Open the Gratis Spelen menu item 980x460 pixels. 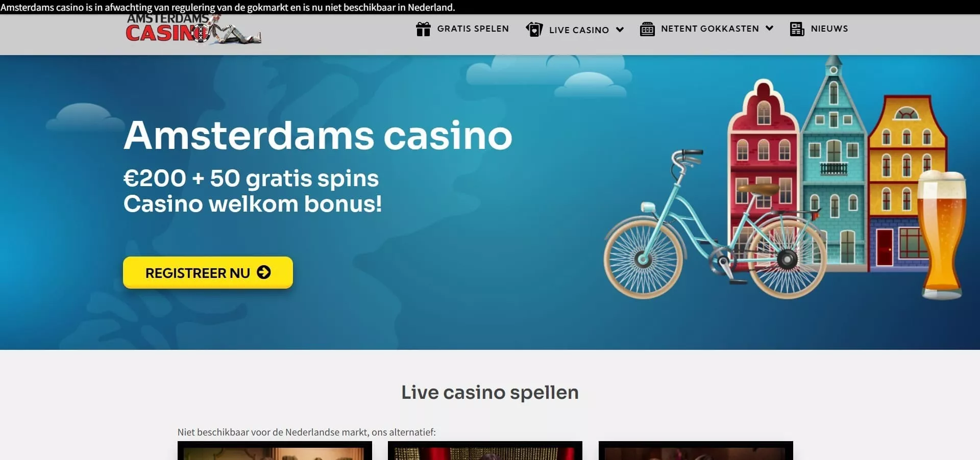tap(462, 29)
